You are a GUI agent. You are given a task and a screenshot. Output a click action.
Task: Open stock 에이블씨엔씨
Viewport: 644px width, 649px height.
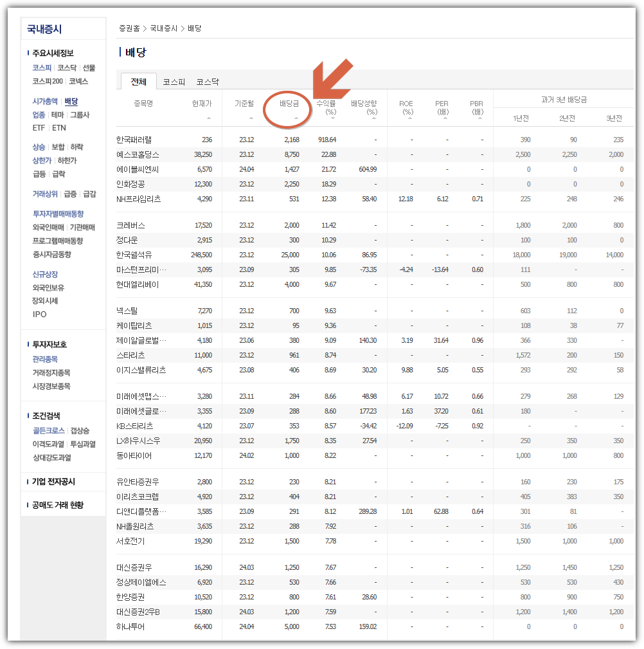click(x=138, y=169)
